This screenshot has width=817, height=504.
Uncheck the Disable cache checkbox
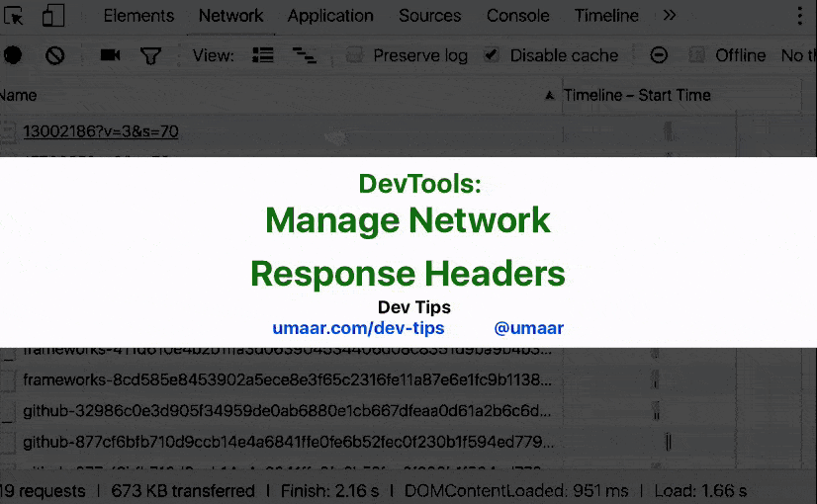[492, 55]
